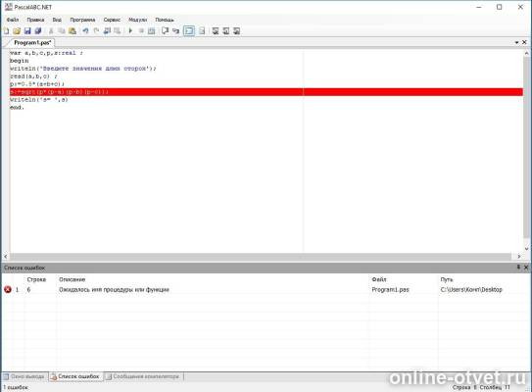Click the Save All toolbar icon
Viewport: 532px width, 392px height.
click(38, 31)
